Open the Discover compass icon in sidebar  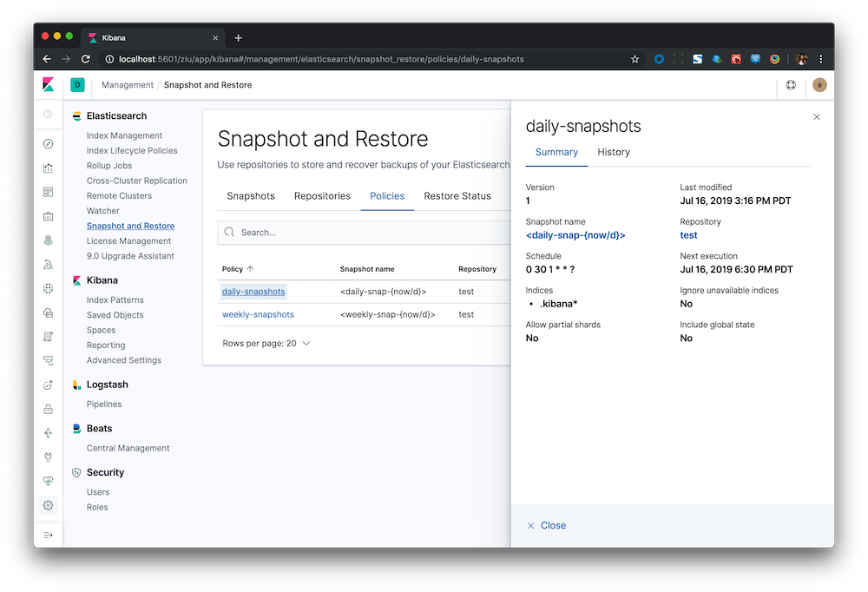[48, 144]
